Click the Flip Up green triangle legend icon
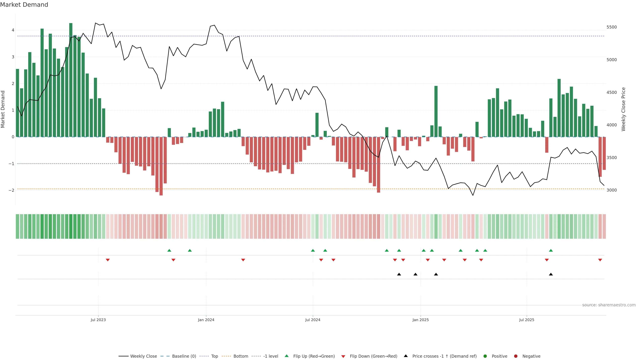 [x=286, y=356]
